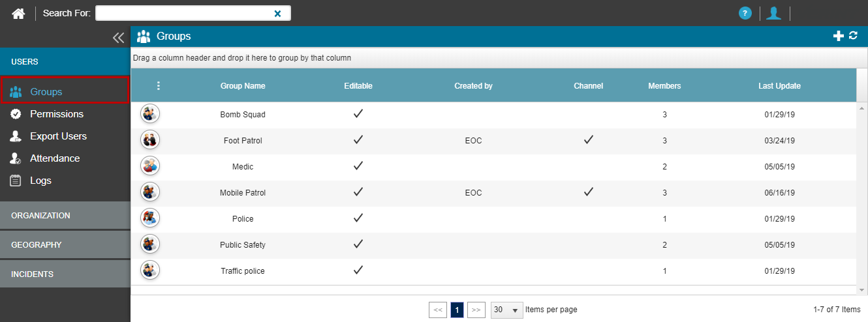Viewport: 868px width, 322px height.
Task: Select the Bomb Squad group name
Action: [x=243, y=115]
